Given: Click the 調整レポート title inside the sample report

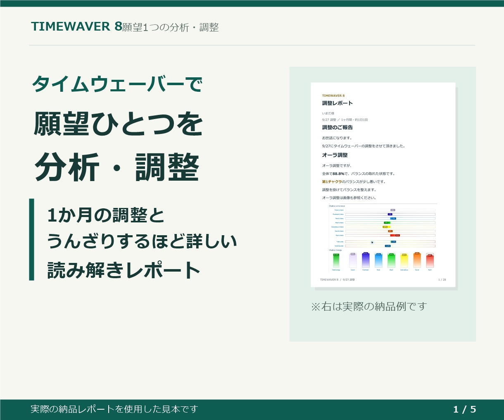Looking at the screenshot, I should [338, 103].
